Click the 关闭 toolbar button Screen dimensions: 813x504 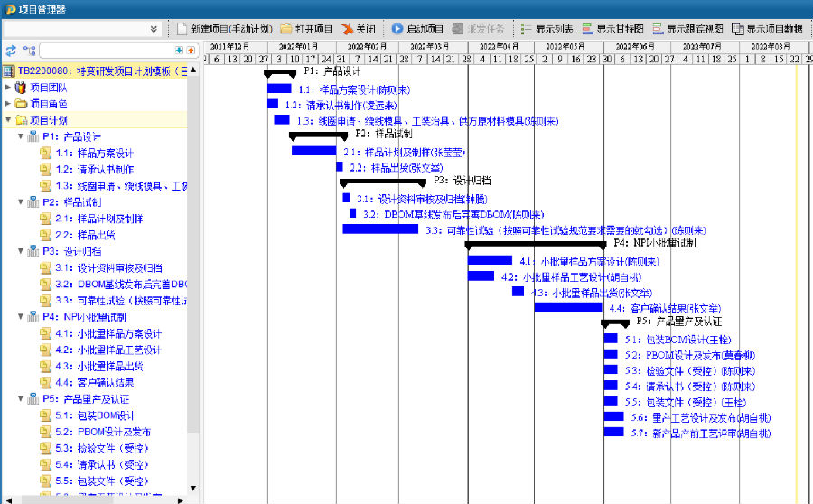[359, 29]
